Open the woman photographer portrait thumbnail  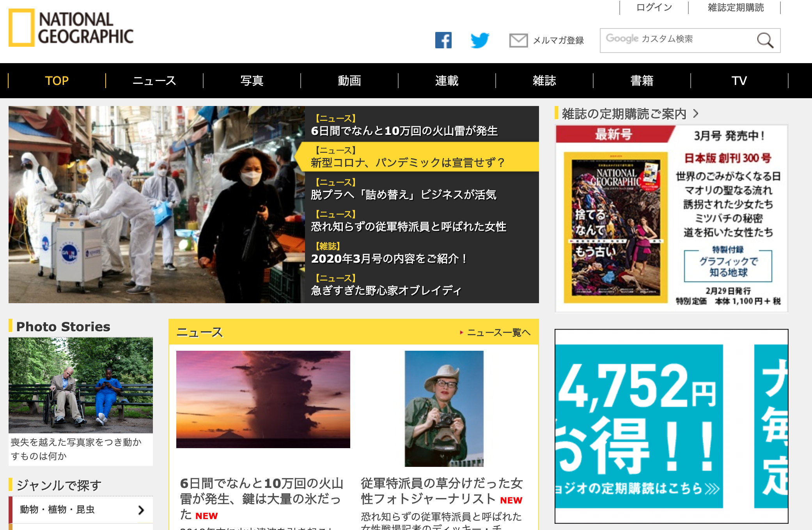(x=444, y=409)
